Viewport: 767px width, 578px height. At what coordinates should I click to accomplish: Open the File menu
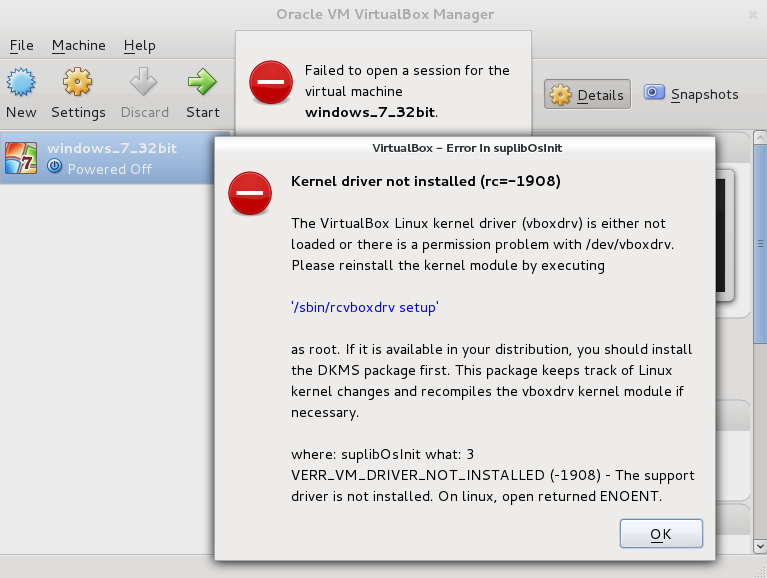tap(21, 45)
